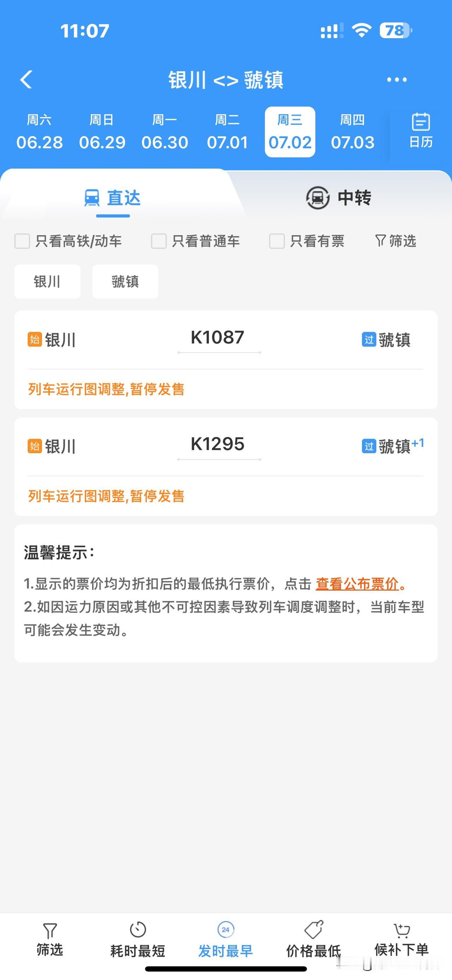Check the 只看普通车 option
The height and width of the screenshot is (980, 452).
[x=159, y=241]
